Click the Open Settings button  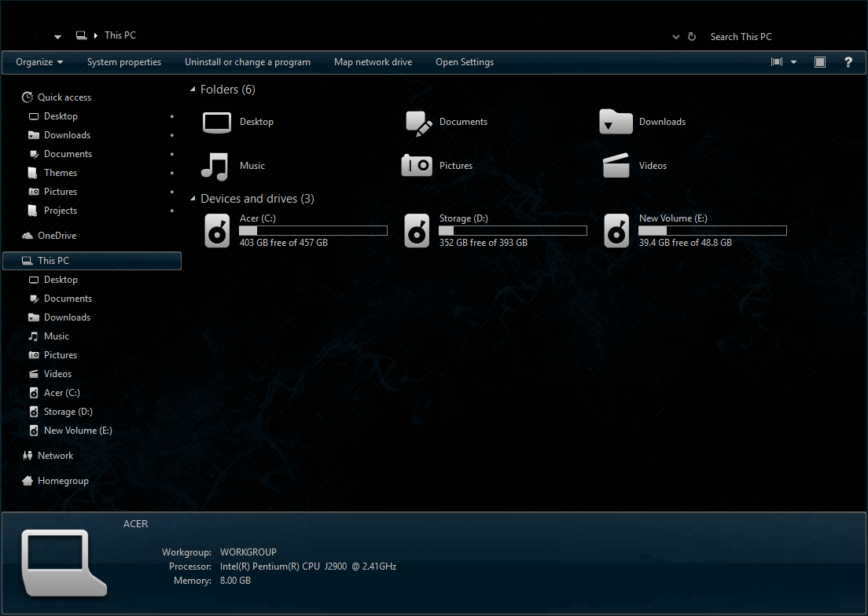click(465, 62)
